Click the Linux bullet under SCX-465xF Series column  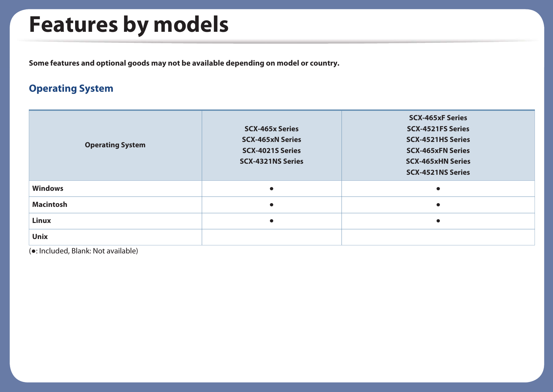tap(438, 221)
